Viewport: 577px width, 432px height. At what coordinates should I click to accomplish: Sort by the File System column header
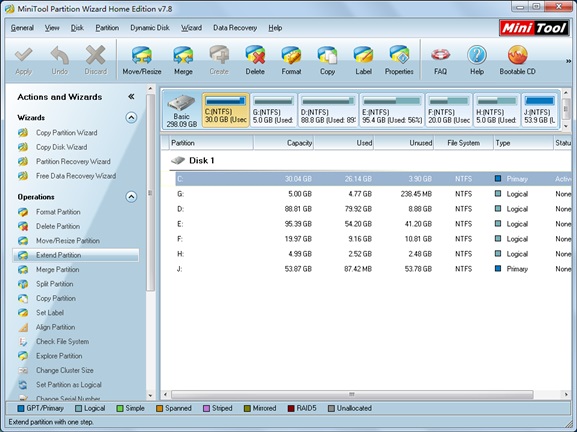464,143
